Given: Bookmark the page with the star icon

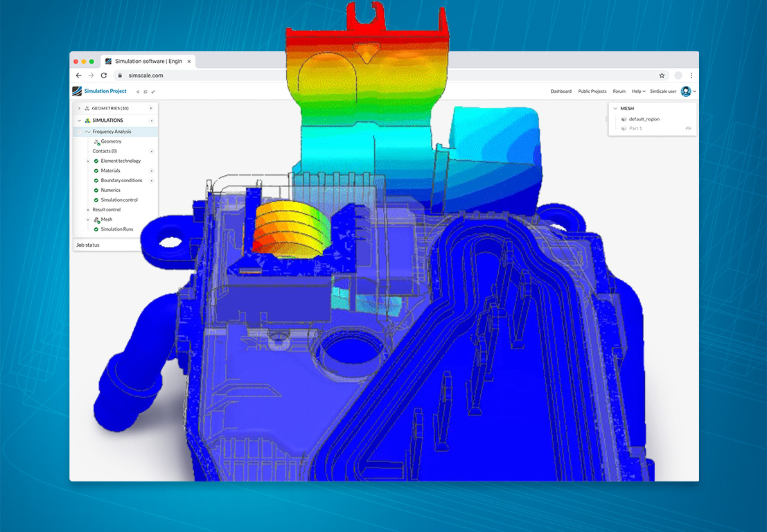Looking at the screenshot, I should pos(662,76).
